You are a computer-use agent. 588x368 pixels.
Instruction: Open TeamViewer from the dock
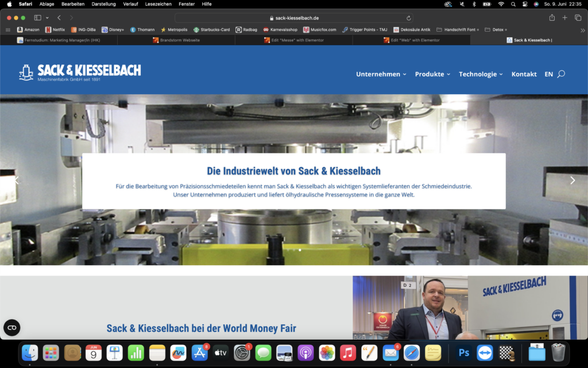tap(485, 353)
